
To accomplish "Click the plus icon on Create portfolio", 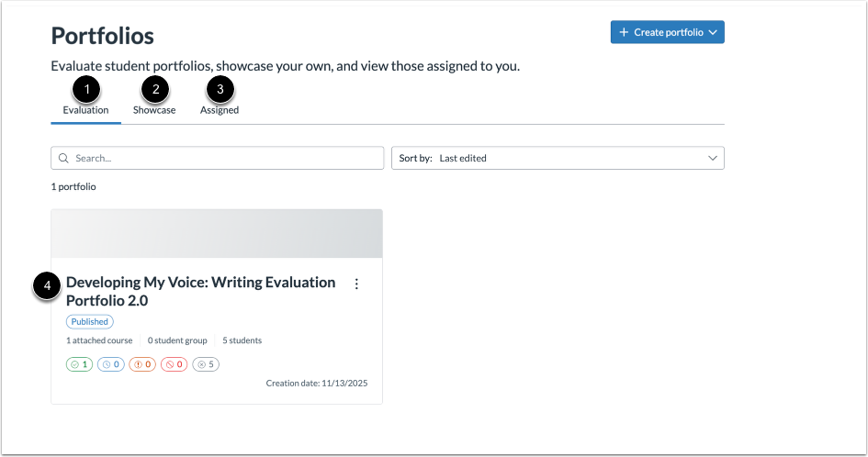I will pyautogui.click(x=624, y=32).
